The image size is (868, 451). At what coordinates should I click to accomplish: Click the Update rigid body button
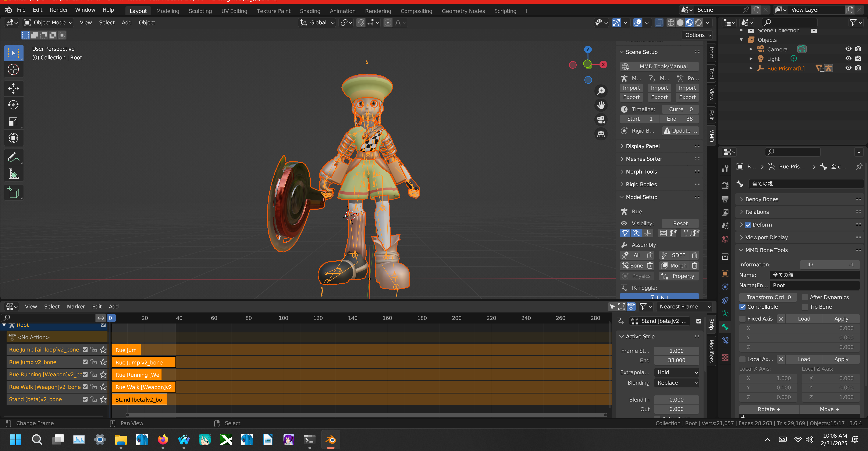click(680, 131)
